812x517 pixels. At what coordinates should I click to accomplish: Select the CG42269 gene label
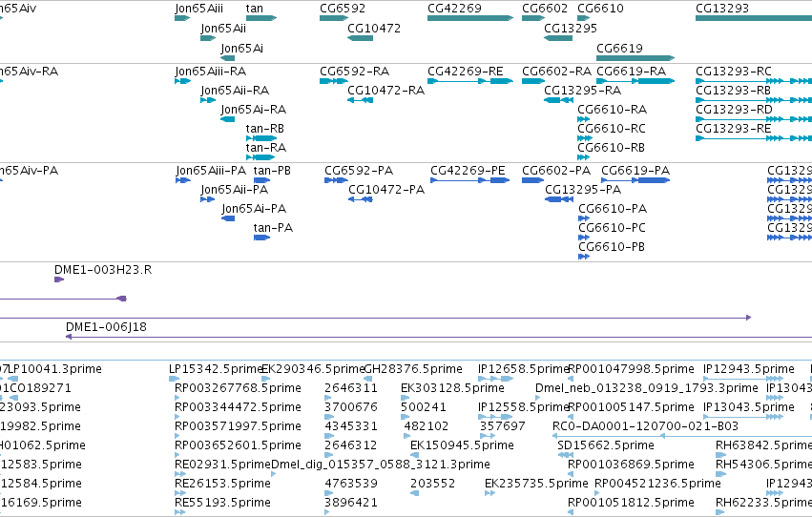tap(454, 9)
